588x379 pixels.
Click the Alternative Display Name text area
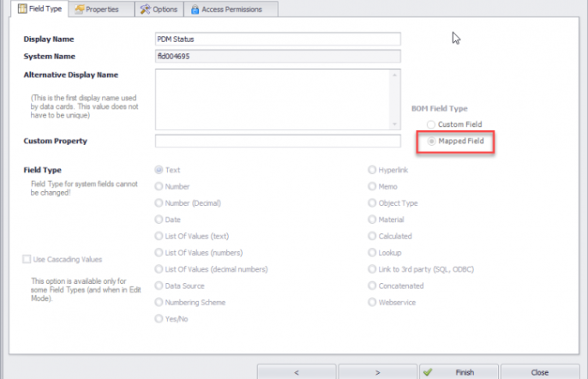click(278, 98)
